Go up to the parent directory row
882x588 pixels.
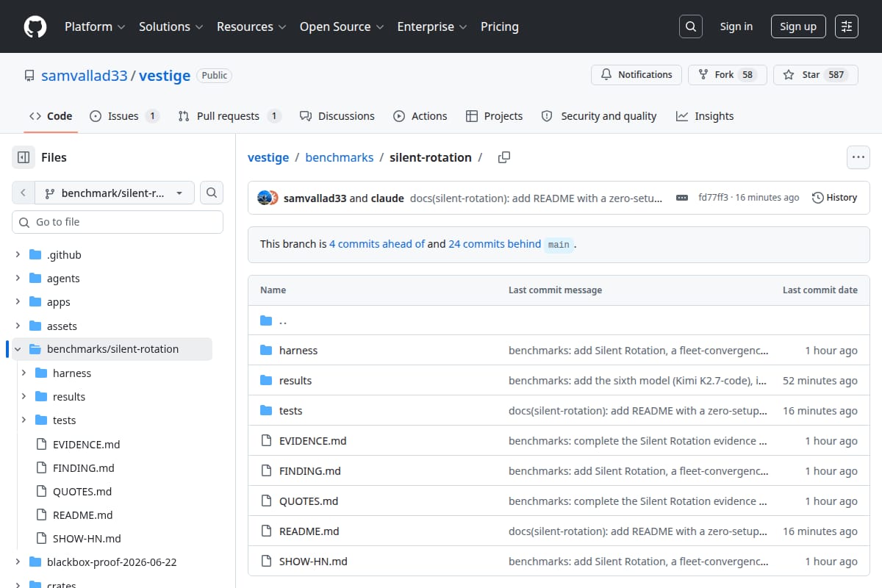(559, 320)
